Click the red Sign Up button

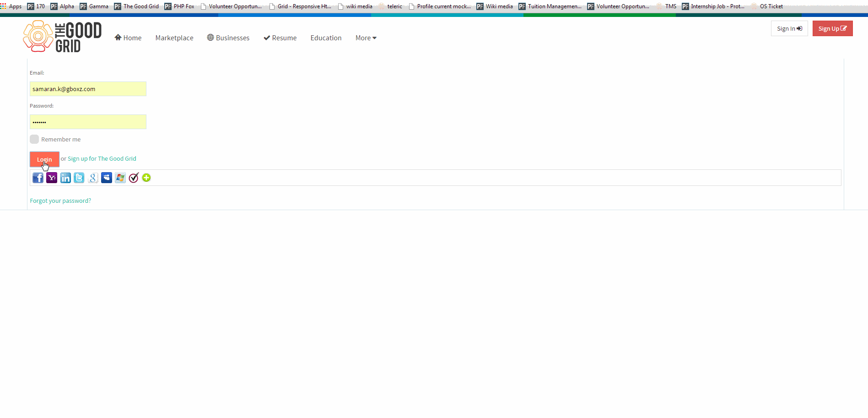(832, 28)
